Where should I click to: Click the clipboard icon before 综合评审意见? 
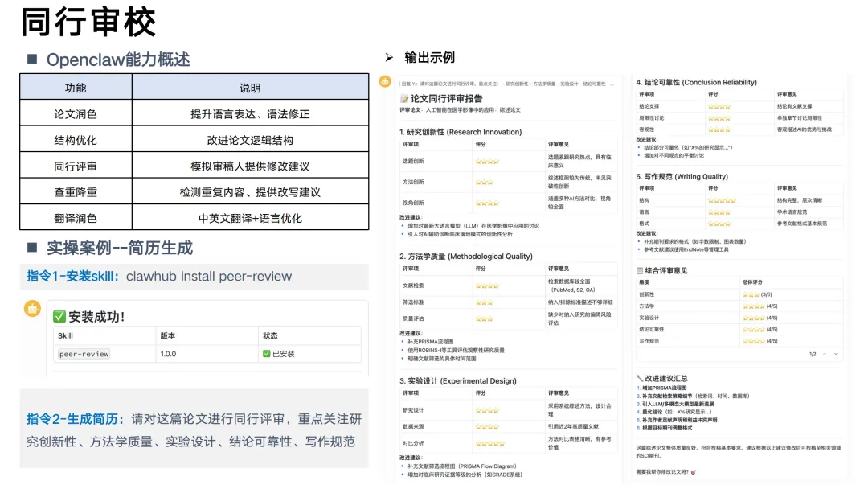(640, 271)
